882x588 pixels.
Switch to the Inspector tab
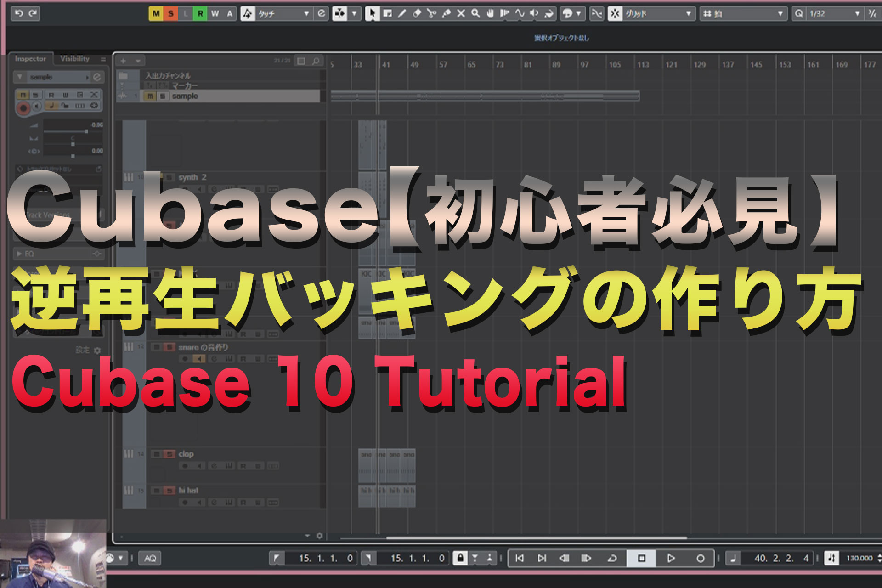point(30,59)
